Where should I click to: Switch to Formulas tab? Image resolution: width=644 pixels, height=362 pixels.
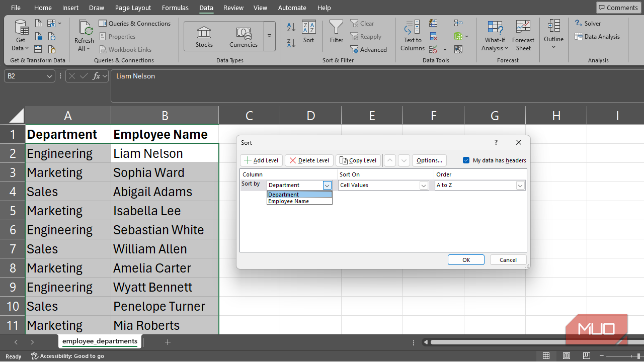click(176, 8)
